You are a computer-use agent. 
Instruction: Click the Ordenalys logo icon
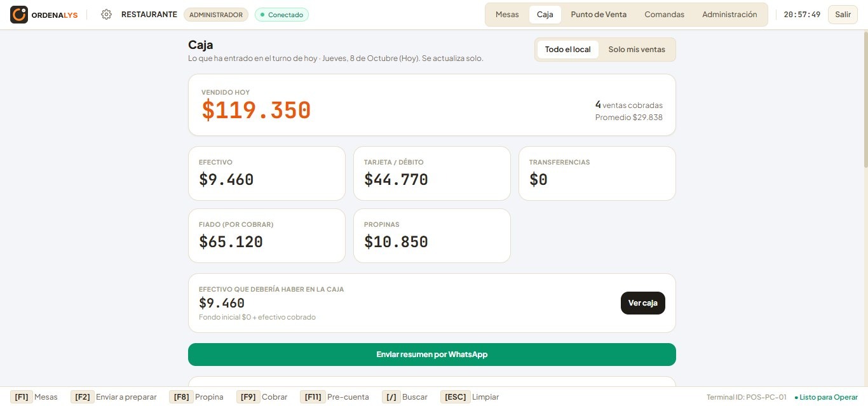(19, 15)
